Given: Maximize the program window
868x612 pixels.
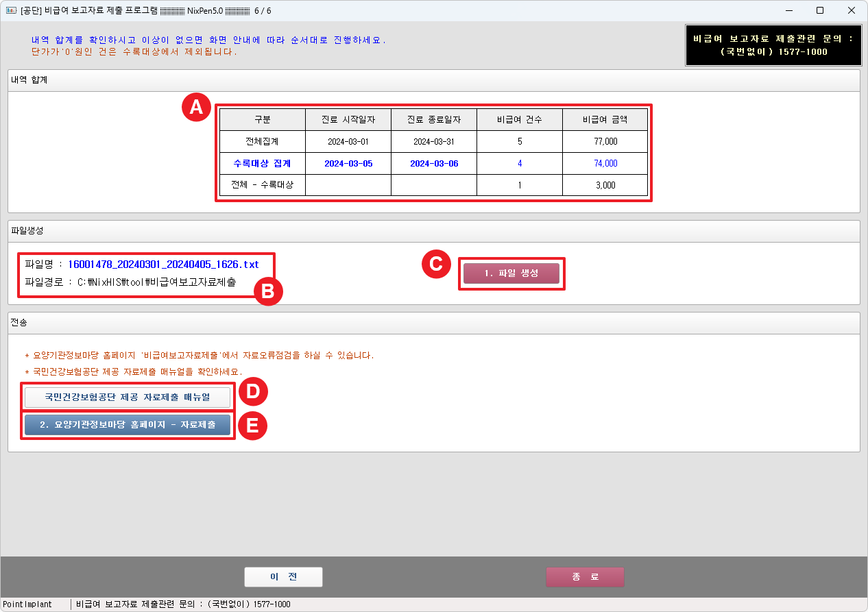Looking at the screenshot, I should coord(820,10).
